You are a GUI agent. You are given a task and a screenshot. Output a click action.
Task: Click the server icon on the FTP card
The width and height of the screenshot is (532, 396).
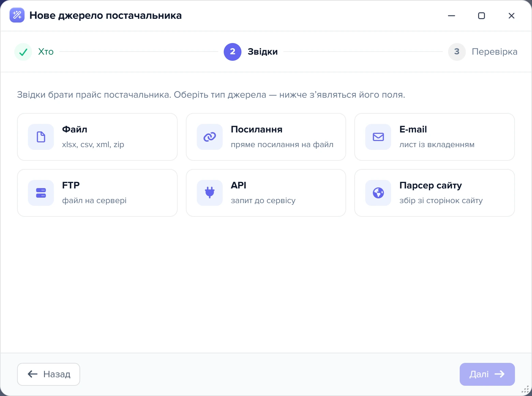tap(41, 193)
